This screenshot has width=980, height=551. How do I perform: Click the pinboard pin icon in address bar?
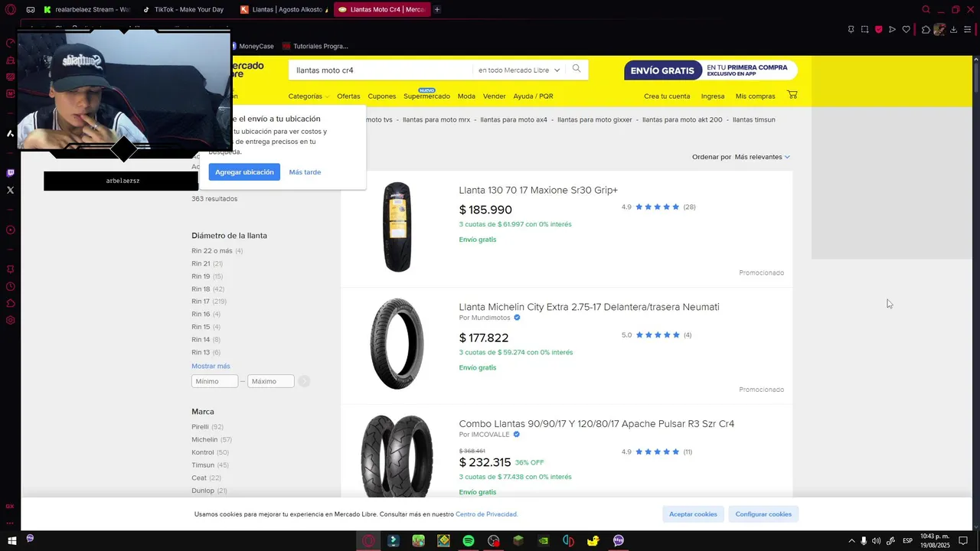(x=851, y=30)
